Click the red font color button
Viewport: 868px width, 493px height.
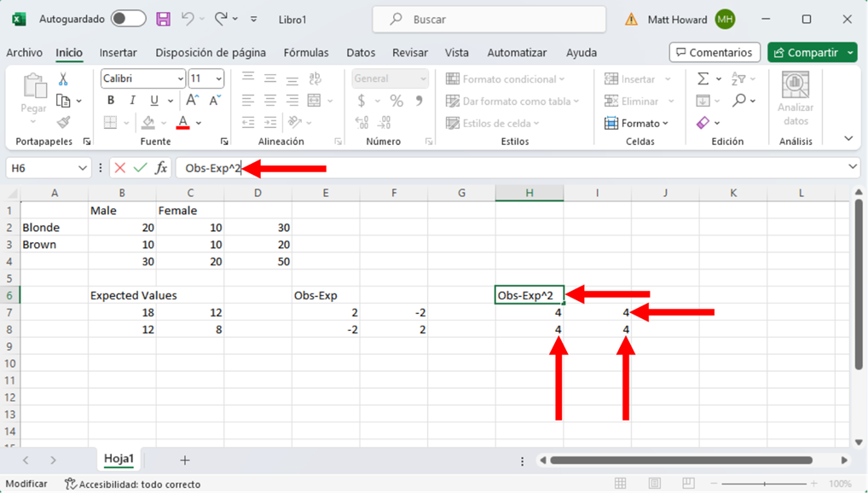[x=182, y=123]
